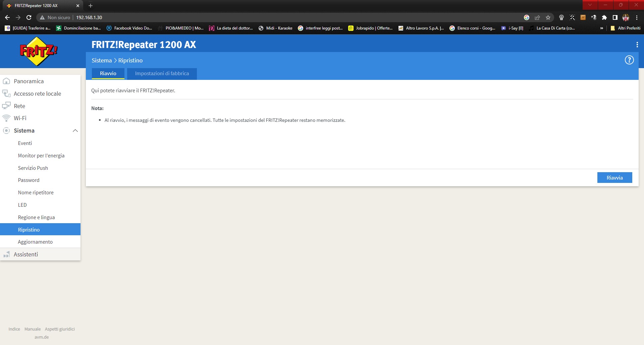Viewport: 644px width, 345px height.
Task: Open the Jobrapido | Offerte bookmark
Action: pos(371,28)
